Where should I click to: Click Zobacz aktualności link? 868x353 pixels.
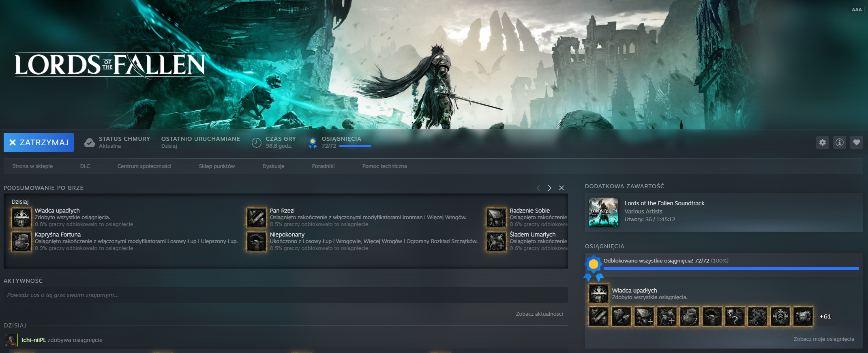click(539, 314)
